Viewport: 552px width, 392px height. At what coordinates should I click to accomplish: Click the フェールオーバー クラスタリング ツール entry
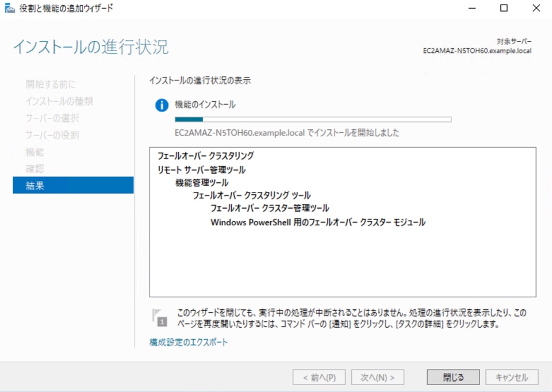pos(252,195)
